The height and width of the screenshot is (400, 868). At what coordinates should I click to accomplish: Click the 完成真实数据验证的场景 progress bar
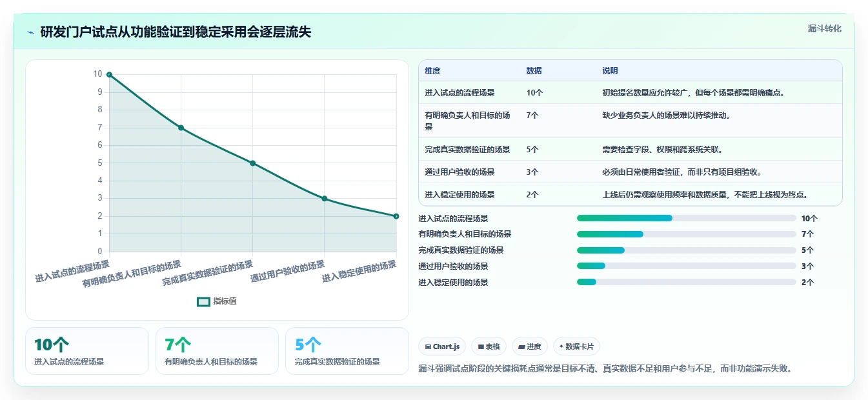[687, 250]
